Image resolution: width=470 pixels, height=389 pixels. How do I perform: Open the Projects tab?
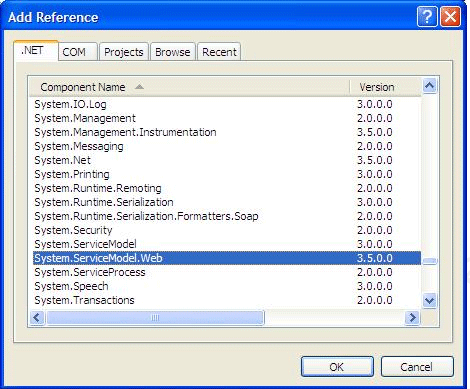pos(124,52)
